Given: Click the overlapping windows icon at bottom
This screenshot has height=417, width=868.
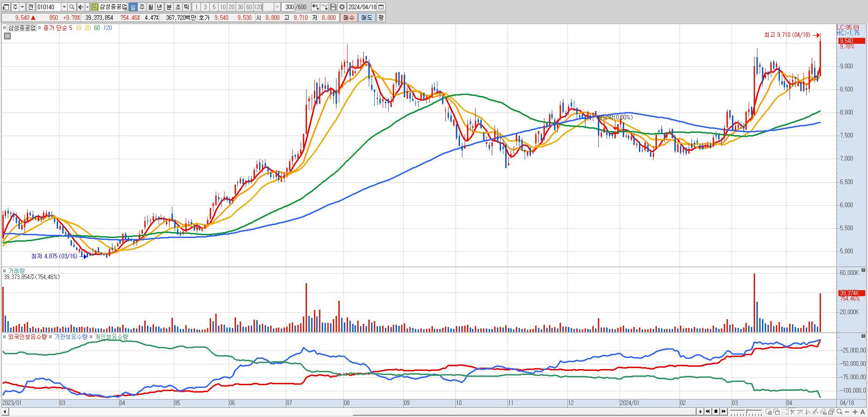Looking at the screenshot, I should (x=776, y=411).
